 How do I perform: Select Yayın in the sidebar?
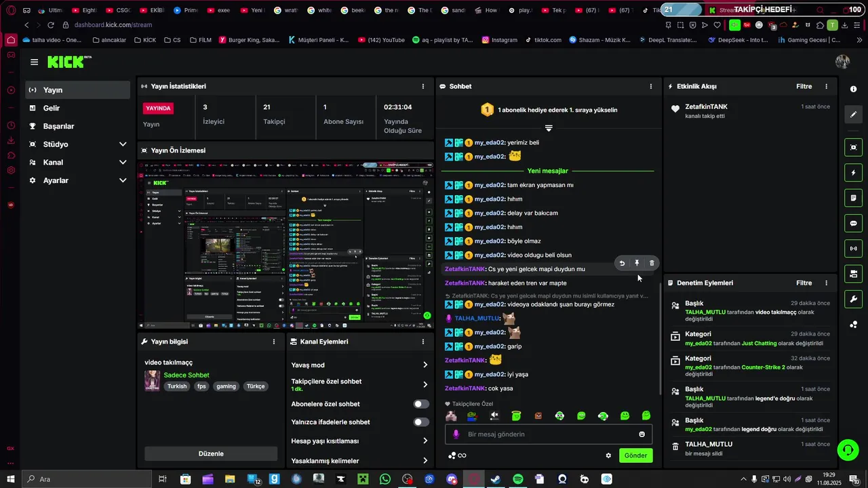(78, 90)
